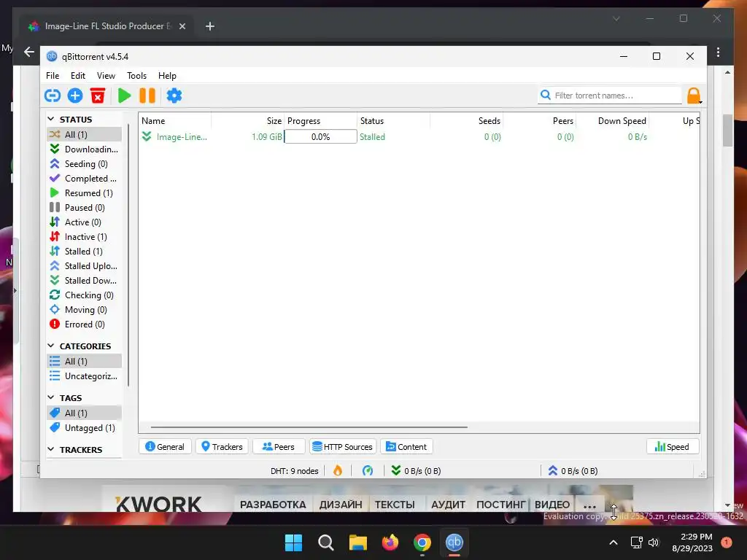The height and width of the screenshot is (560, 747).
Task: Open the Trackers details tab
Action: 222,447
